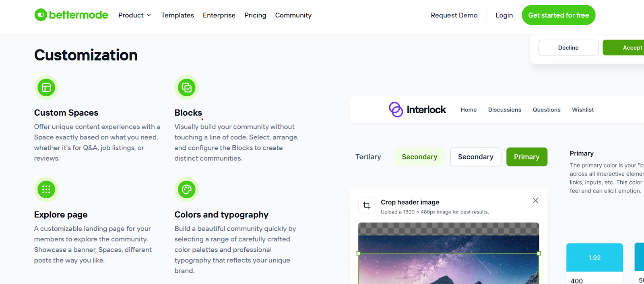This screenshot has height=284, width=644.
Task: Open the Login page
Action: coord(504,15)
